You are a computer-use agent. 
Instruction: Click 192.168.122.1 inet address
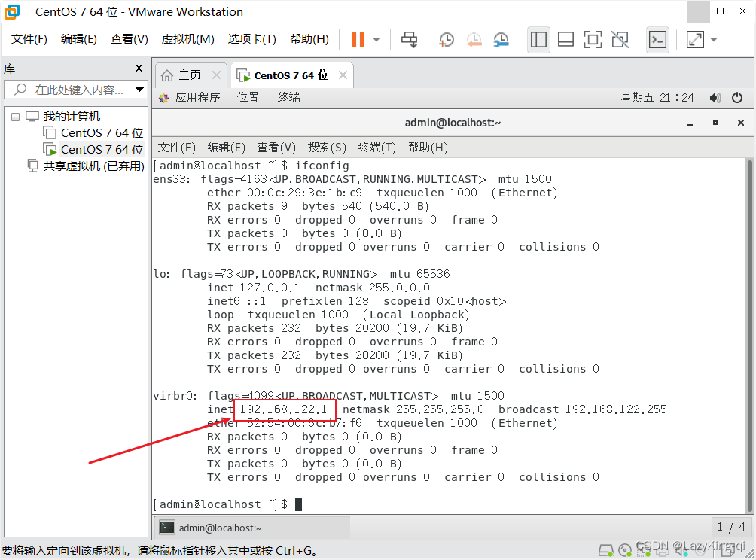click(x=283, y=409)
